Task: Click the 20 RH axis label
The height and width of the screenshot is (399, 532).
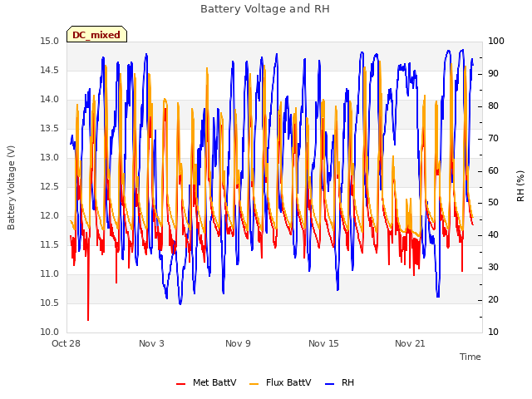Action: tap(493, 300)
